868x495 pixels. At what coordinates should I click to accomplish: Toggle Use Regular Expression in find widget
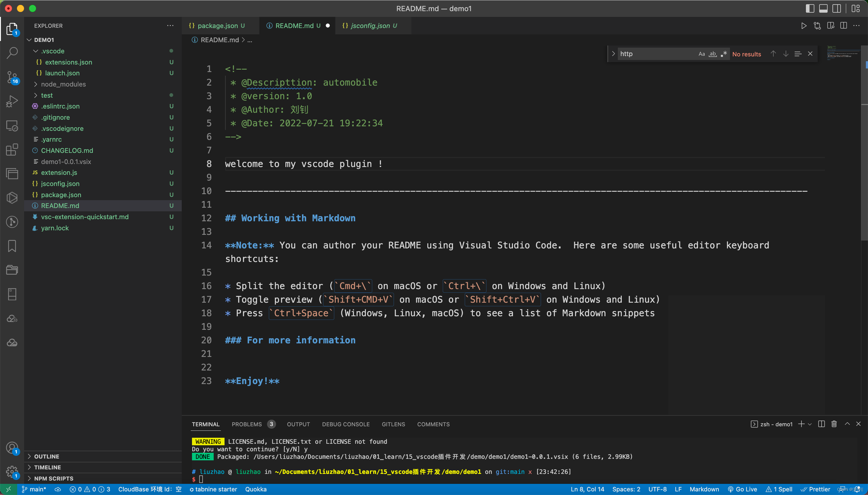pyautogui.click(x=724, y=54)
